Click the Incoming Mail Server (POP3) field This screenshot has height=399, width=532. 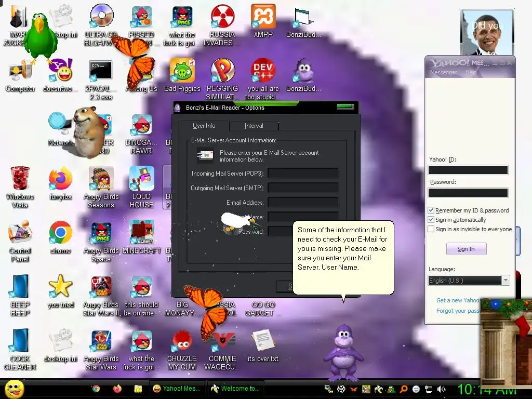(303, 174)
